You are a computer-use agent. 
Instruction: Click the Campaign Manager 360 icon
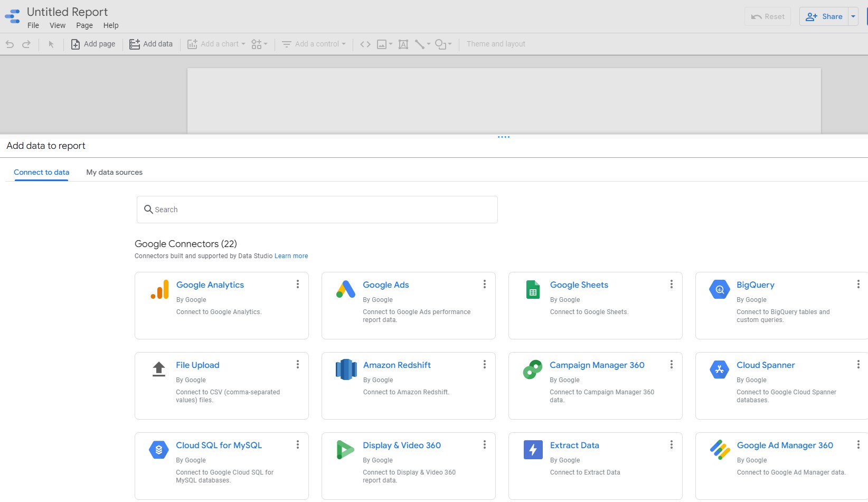(533, 370)
